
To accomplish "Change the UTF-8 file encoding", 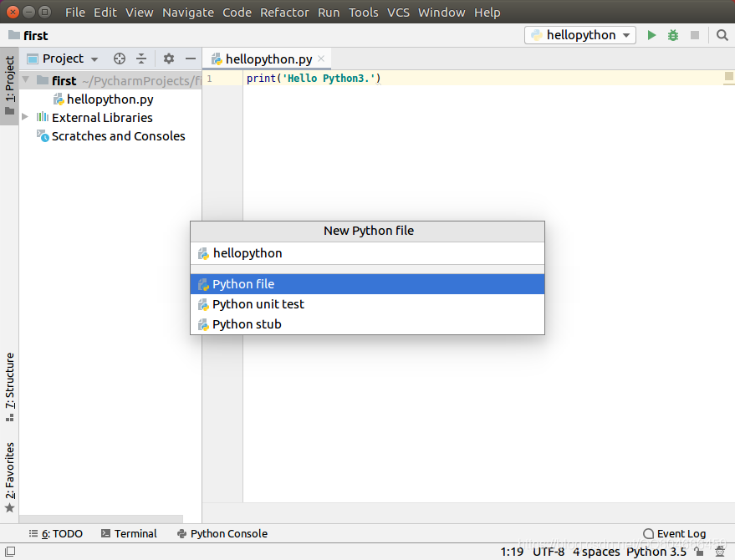I will [548, 552].
